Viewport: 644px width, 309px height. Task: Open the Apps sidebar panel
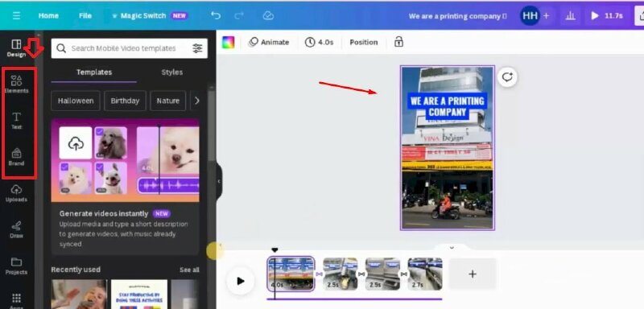click(16, 300)
